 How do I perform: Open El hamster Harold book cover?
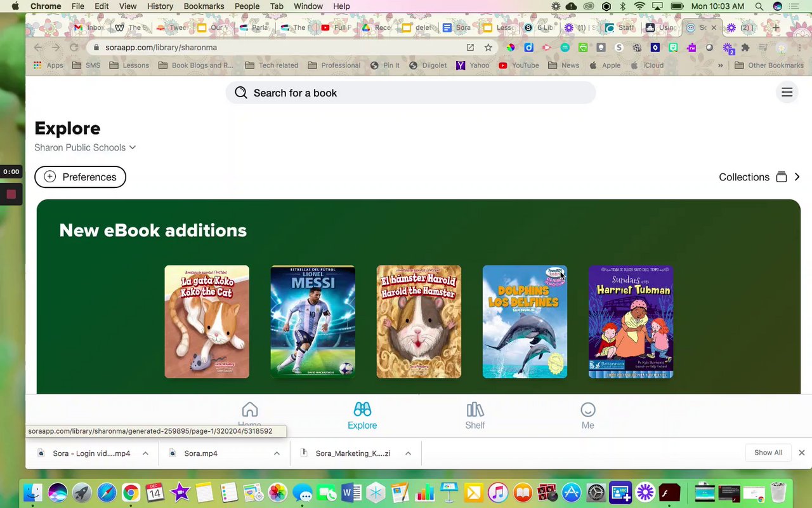coord(419,322)
